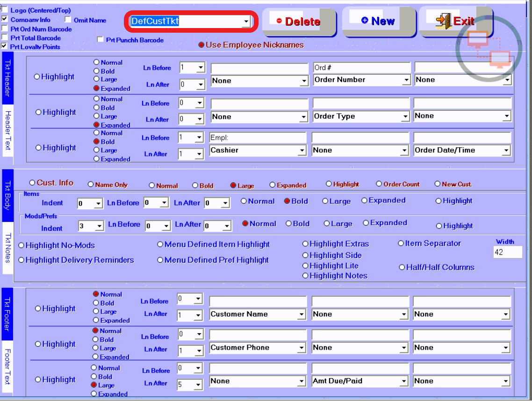Click the New button

(378, 21)
